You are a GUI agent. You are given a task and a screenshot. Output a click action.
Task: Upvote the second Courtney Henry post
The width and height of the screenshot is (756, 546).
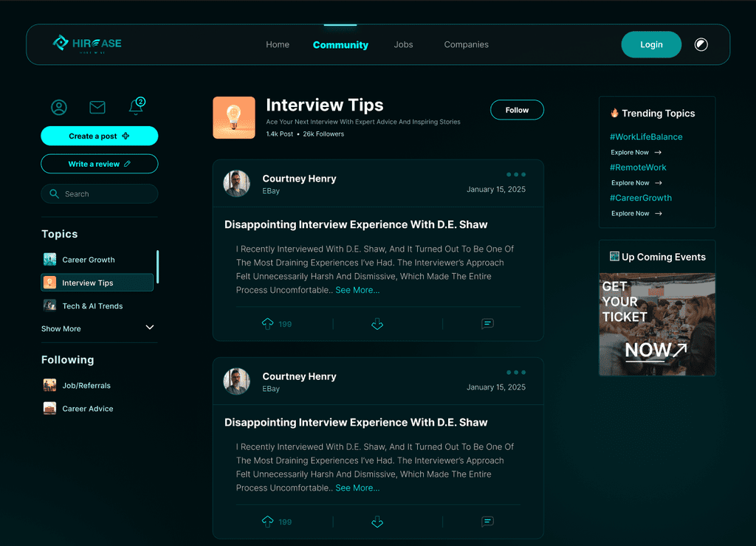[x=267, y=522]
